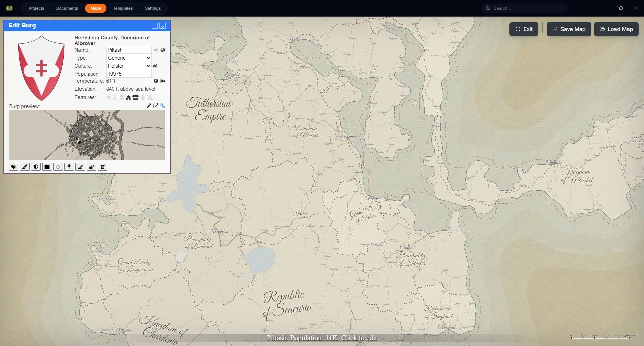Open the emblem editor for Piltash
Image resolution: width=644 pixels, height=346 pixels.
tap(36, 167)
